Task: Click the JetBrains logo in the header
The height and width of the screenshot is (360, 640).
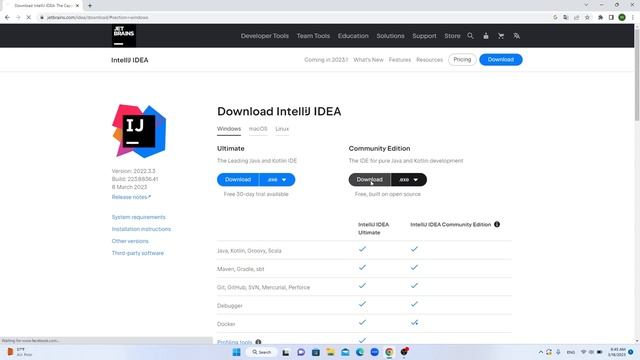Action: tap(124, 36)
